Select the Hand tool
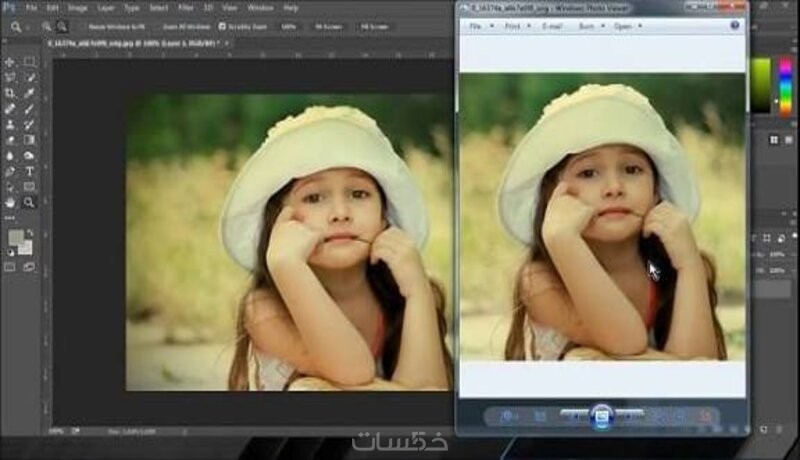 coord(10,202)
